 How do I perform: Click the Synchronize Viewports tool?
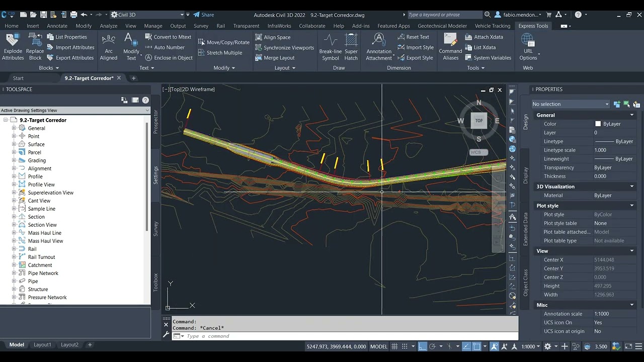(284, 48)
